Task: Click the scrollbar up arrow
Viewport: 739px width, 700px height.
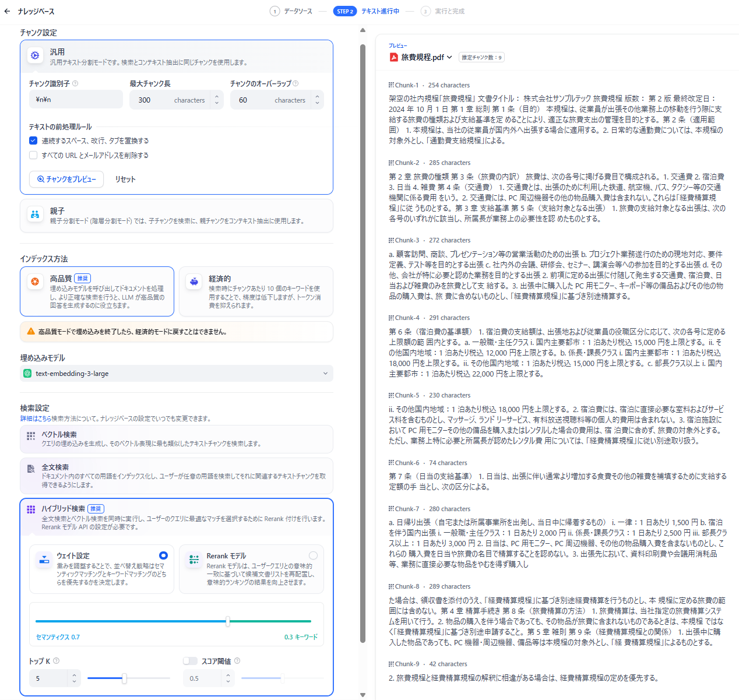Action: pyautogui.click(x=363, y=30)
